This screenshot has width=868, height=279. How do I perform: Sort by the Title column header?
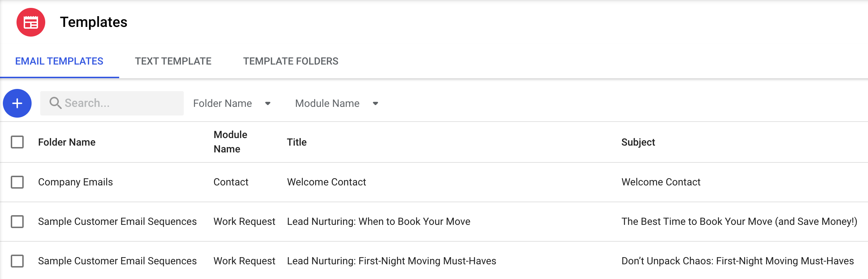[297, 142]
